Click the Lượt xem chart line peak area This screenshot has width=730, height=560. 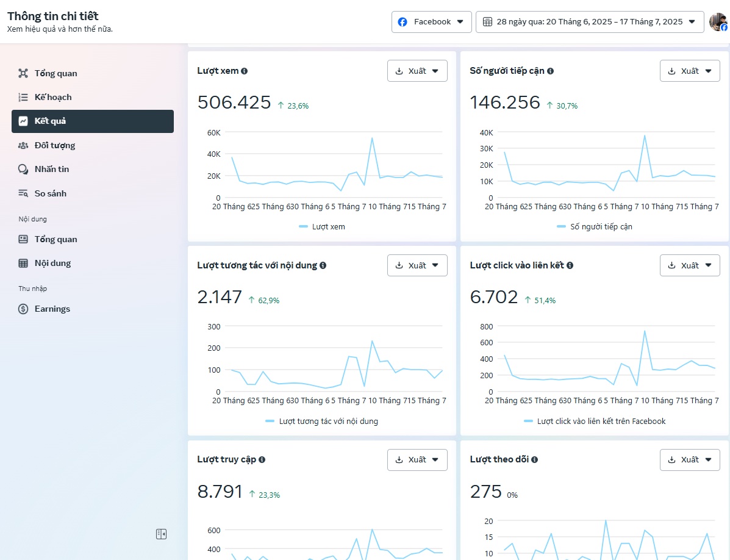(372, 138)
